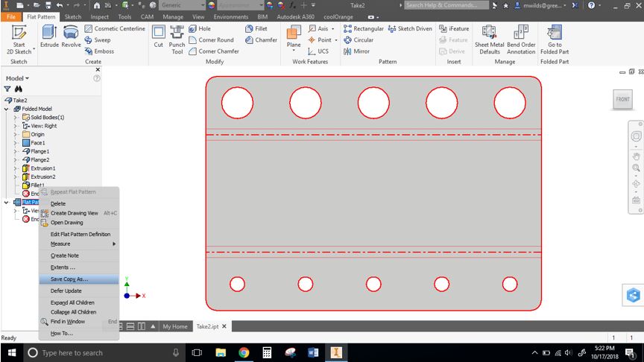This screenshot has height=362, width=644.
Task: Create a work Axis
Action: pos(318,29)
